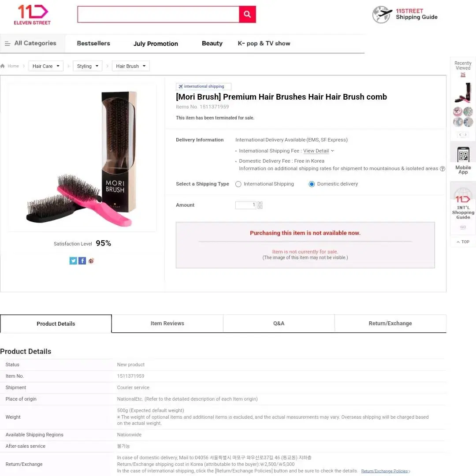Expand the Hair Care breadcrumb dropdown
Screen dimensions: 476x476
point(46,66)
